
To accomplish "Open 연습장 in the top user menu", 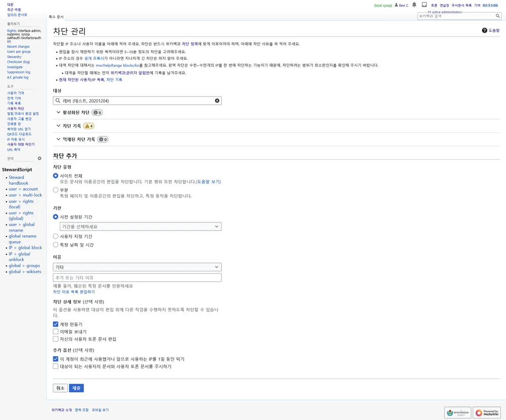I will 444,5.
